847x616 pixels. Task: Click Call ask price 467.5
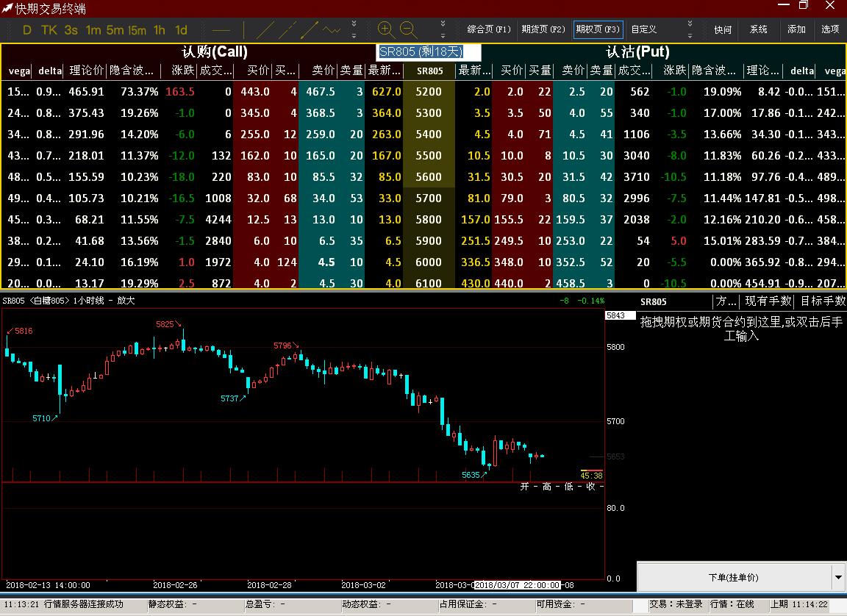(321, 92)
